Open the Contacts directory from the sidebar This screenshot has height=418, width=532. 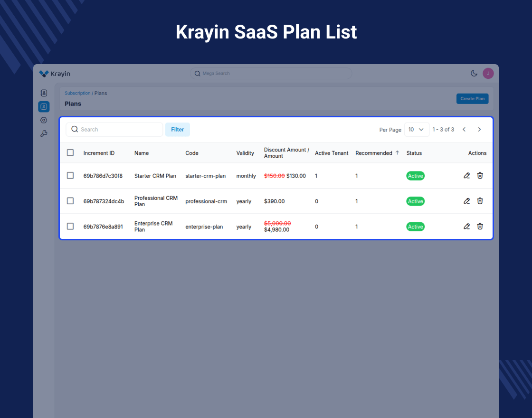click(44, 93)
